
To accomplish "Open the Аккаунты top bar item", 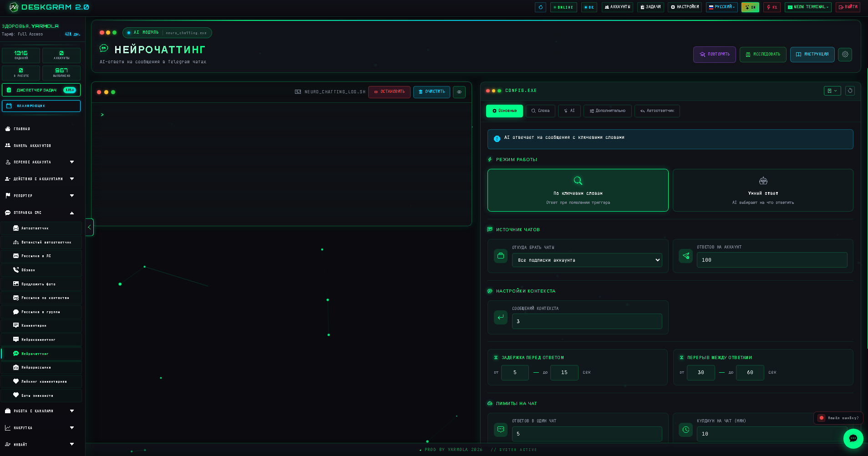I will pyautogui.click(x=617, y=7).
